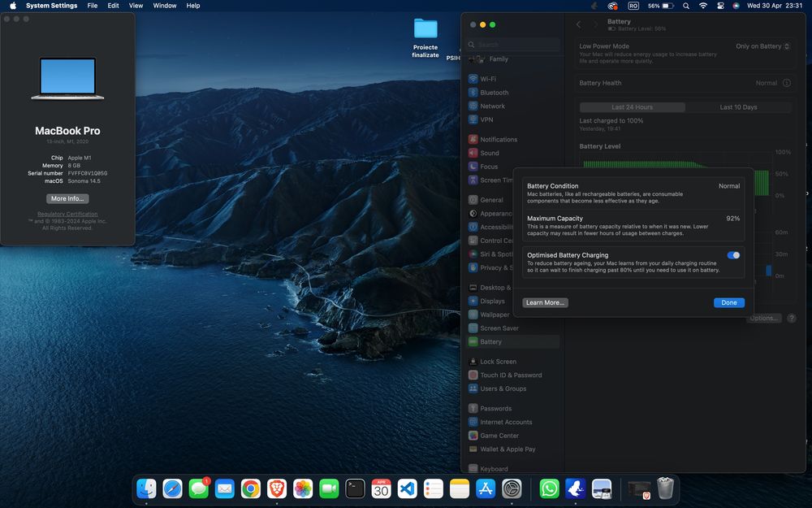Open Bluetooth settings in sidebar

coord(494,93)
